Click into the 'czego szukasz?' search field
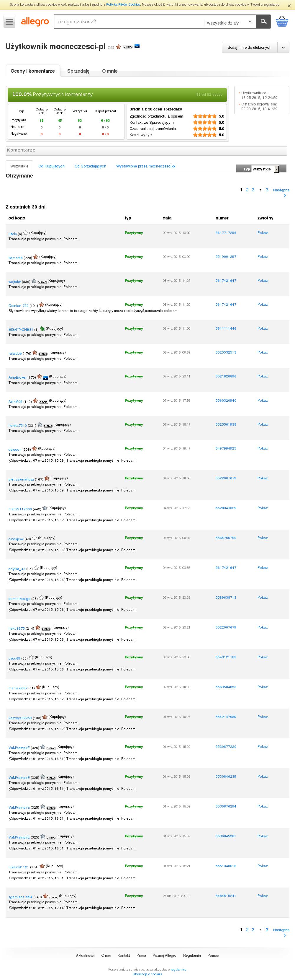 (129, 22)
